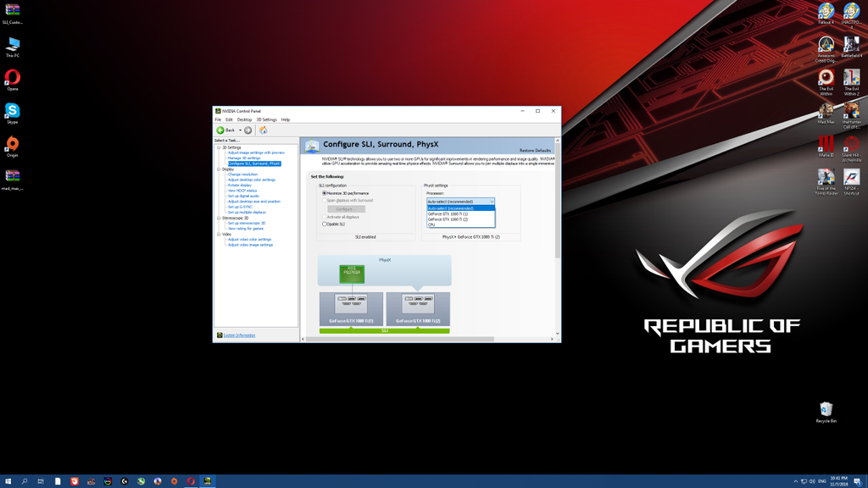The height and width of the screenshot is (488, 868).
Task: Select the Disable SLI radio option
Action: click(325, 225)
